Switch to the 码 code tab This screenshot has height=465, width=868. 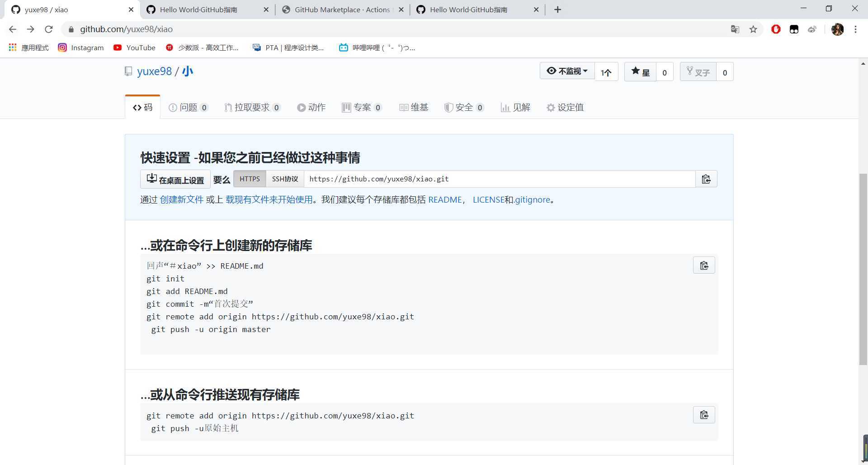[x=142, y=107]
